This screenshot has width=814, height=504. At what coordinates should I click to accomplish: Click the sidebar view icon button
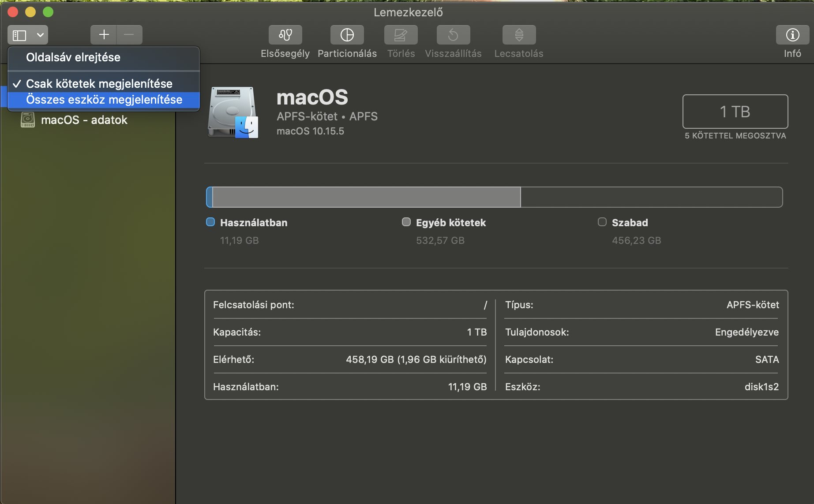pos(19,35)
